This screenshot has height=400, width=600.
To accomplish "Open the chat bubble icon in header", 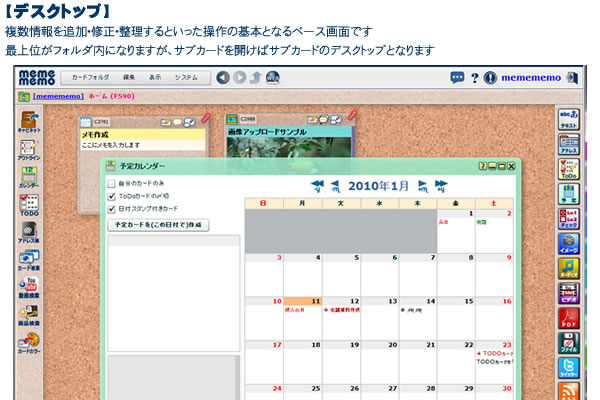I will pos(457,77).
